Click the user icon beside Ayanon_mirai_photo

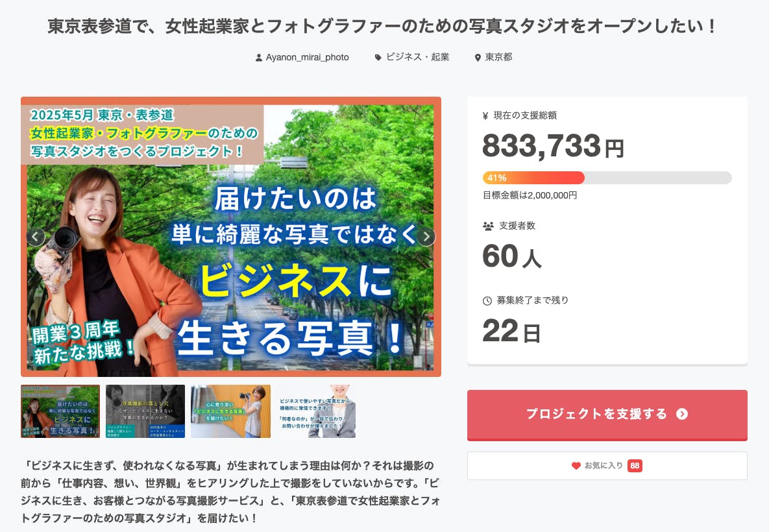tap(259, 58)
